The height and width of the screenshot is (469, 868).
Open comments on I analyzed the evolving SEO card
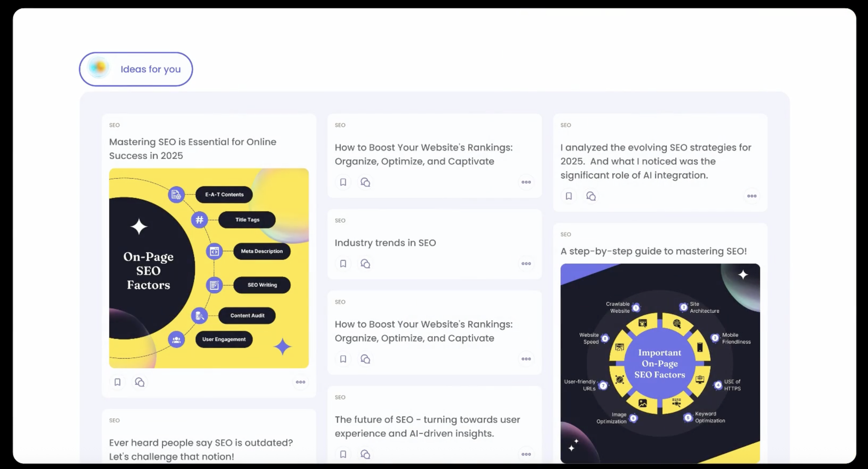point(591,196)
